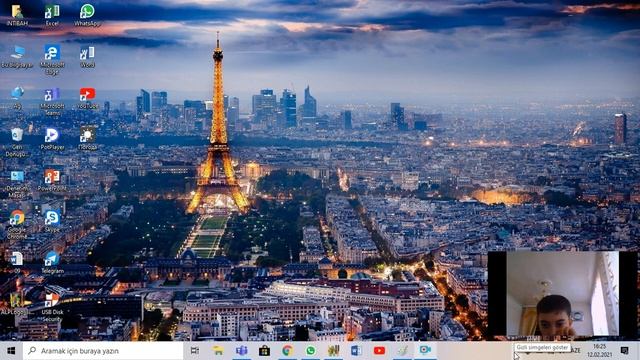The height and width of the screenshot is (360, 640).
Task: Open the Windows Start menu
Action: pyautogui.click(x=11, y=351)
